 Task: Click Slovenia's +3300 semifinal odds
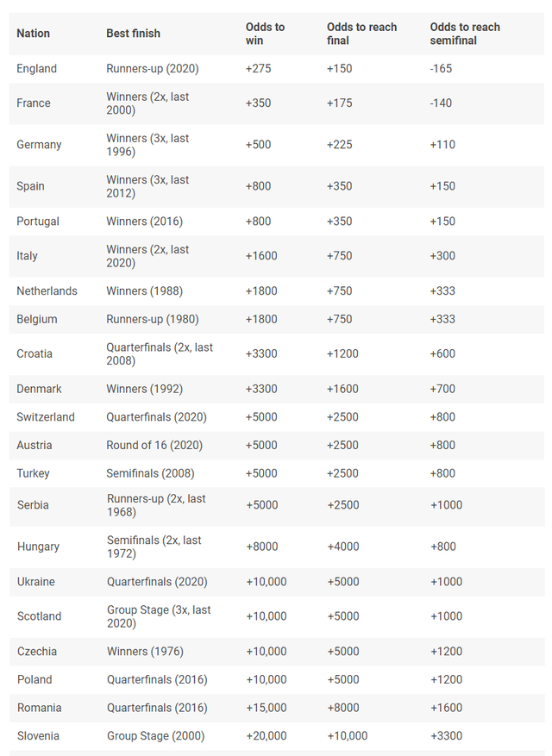coord(446,735)
